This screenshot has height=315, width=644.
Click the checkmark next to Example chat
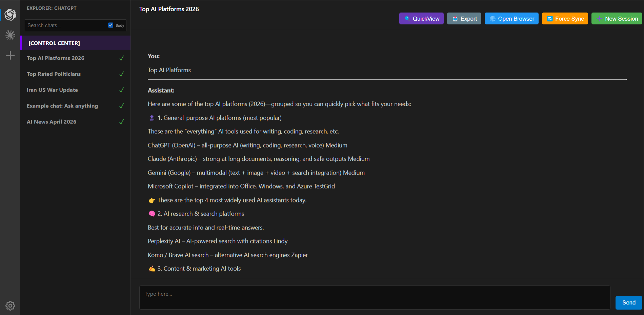[x=122, y=106]
